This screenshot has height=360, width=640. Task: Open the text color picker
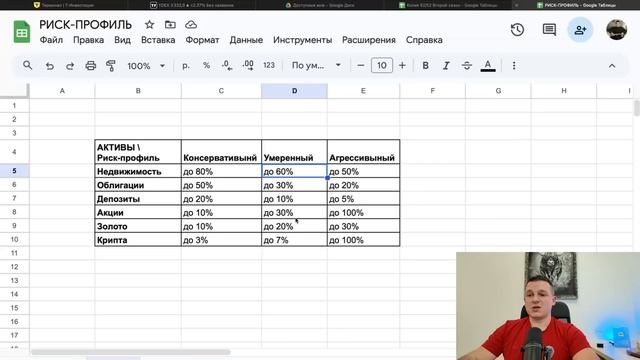pos(488,66)
